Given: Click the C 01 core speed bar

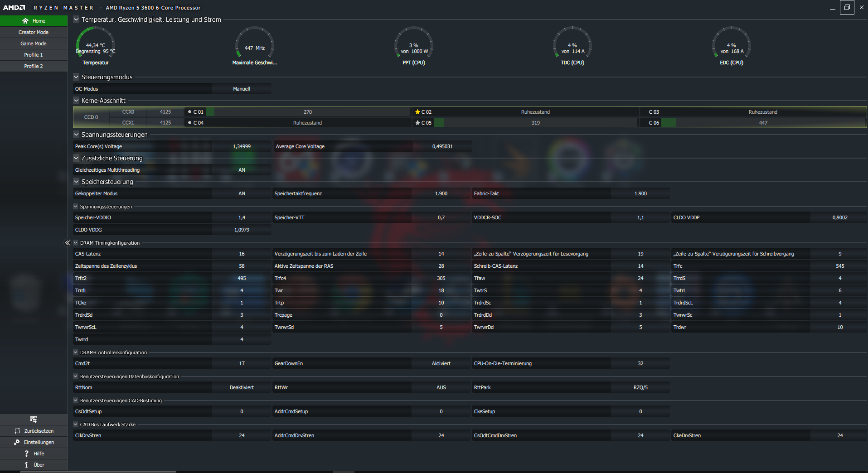Looking at the screenshot, I should point(308,112).
